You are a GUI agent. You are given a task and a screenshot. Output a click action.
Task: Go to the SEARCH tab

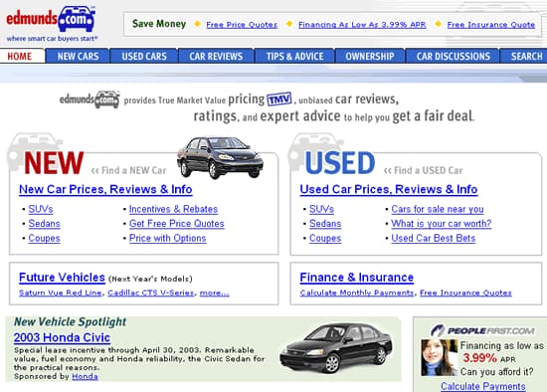coord(526,56)
